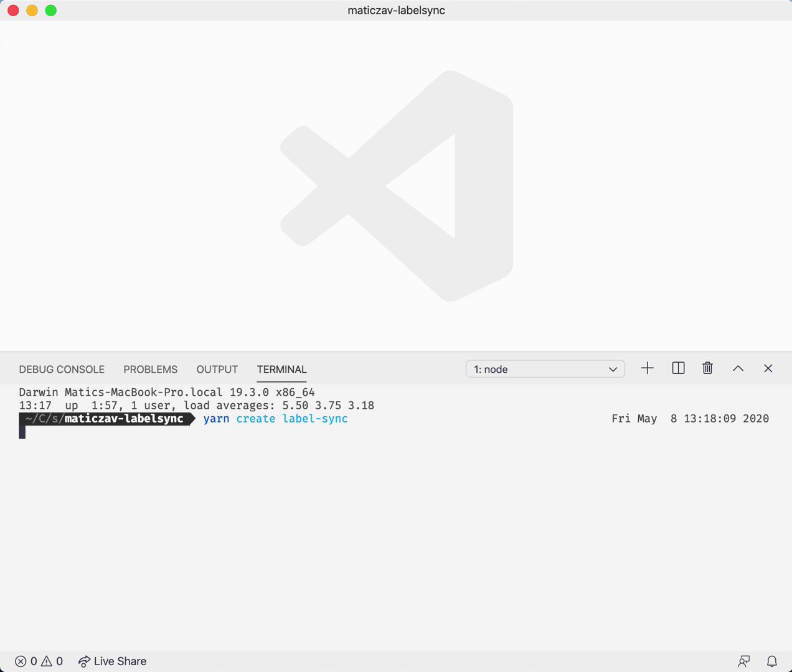Close the terminal panel
The image size is (792, 672).
pos(768,368)
